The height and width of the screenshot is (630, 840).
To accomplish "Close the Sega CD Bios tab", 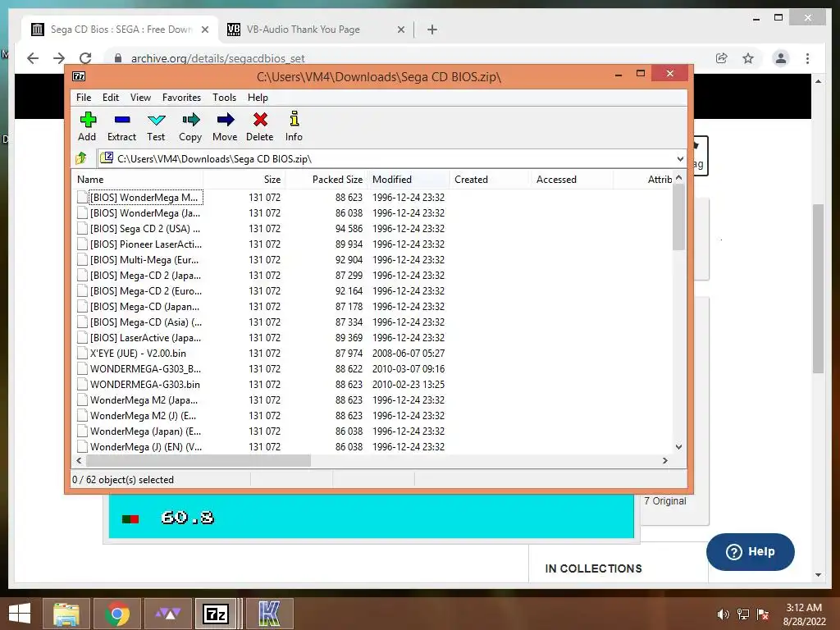I will tap(204, 30).
